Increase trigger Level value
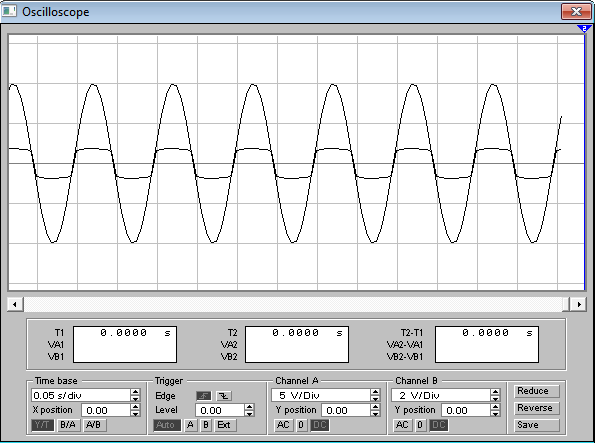597x444 pixels. tap(249, 407)
